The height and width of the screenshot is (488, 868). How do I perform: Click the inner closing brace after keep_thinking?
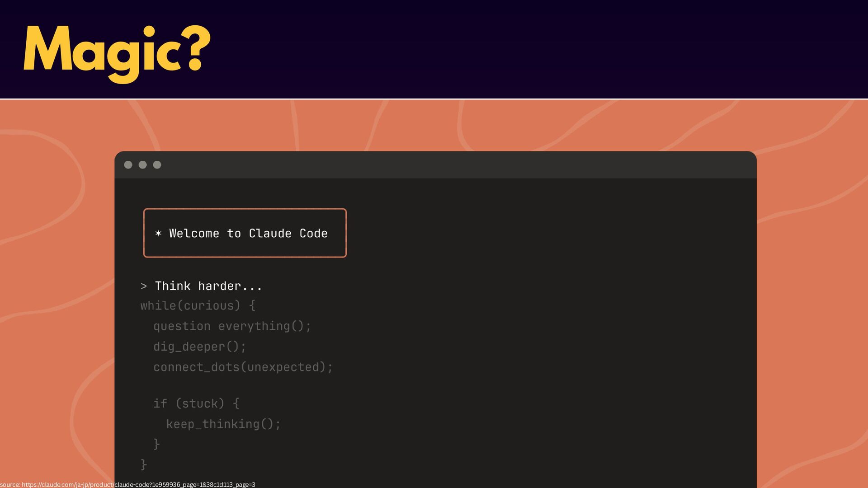point(156,444)
